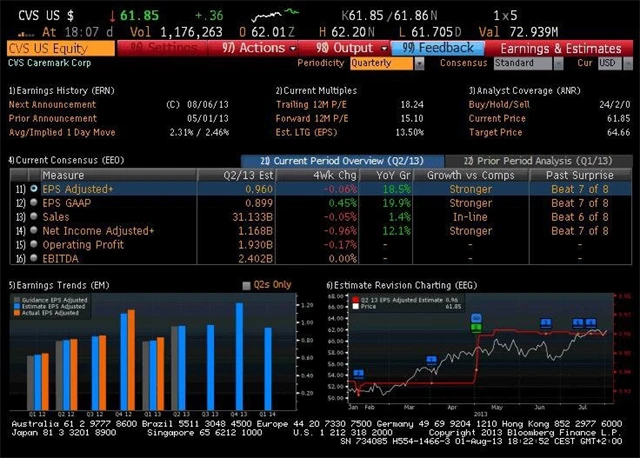Click the Buy/Hold/Sell value 24/2/0
This screenshot has width=640, height=458.
[x=614, y=104]
